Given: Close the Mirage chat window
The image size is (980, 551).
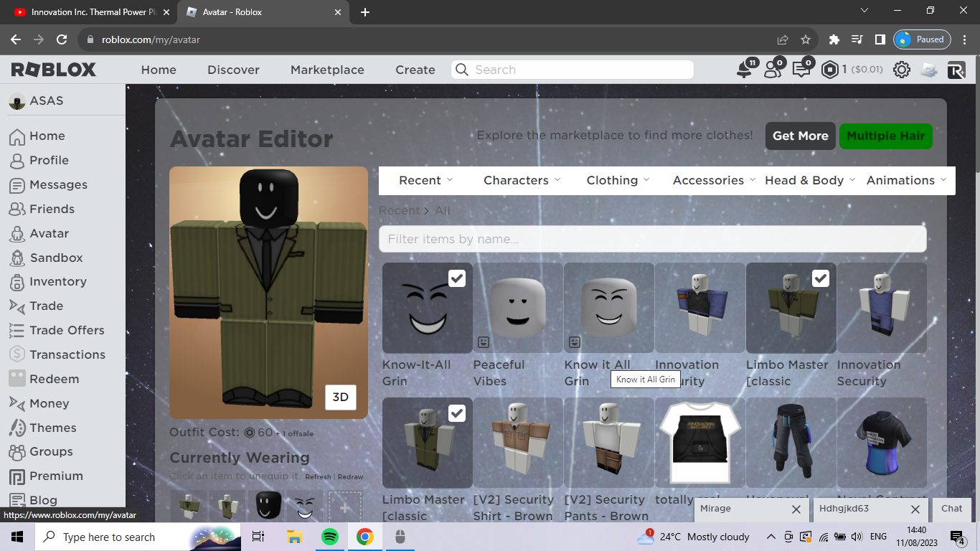Looking at the screenshot, I should [796, 509].
